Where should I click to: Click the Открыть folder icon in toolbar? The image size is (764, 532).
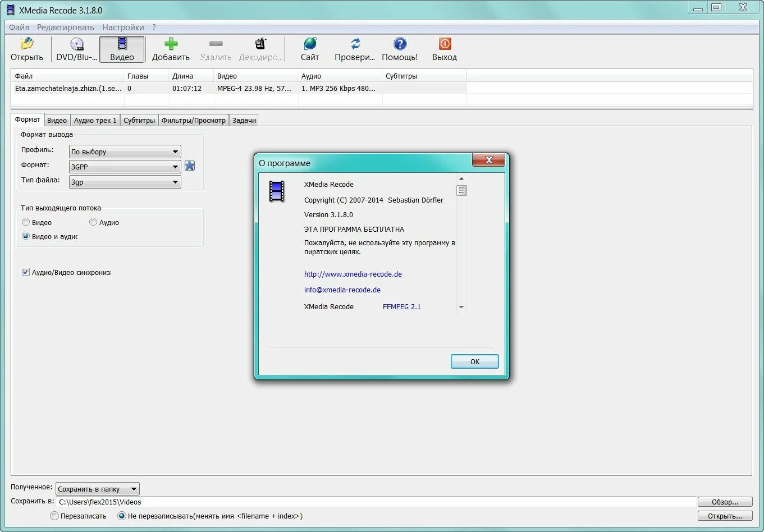26,44
